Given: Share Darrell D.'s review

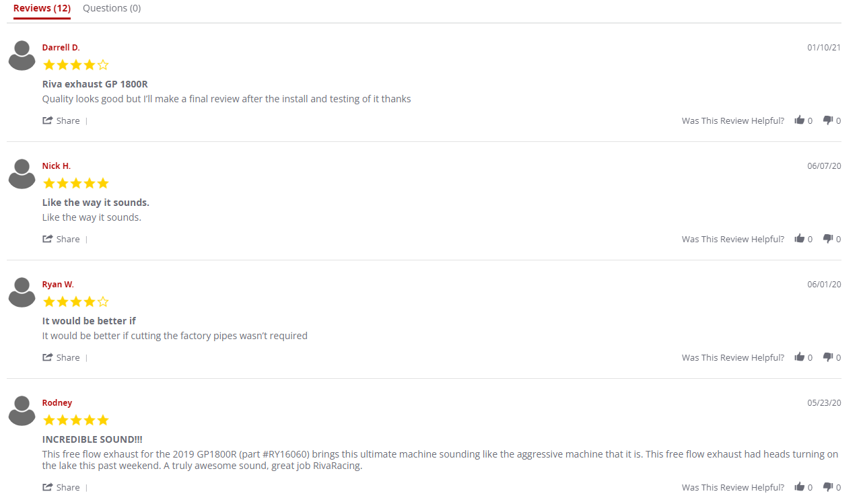Looking at the screenshot, I should (x=61, y=121).
